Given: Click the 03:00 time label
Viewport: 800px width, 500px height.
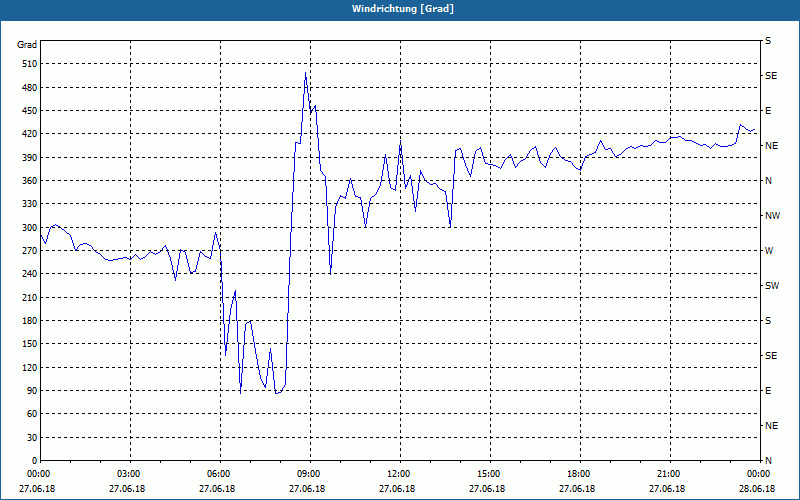Looking at the screenshot, I should 129,473.
